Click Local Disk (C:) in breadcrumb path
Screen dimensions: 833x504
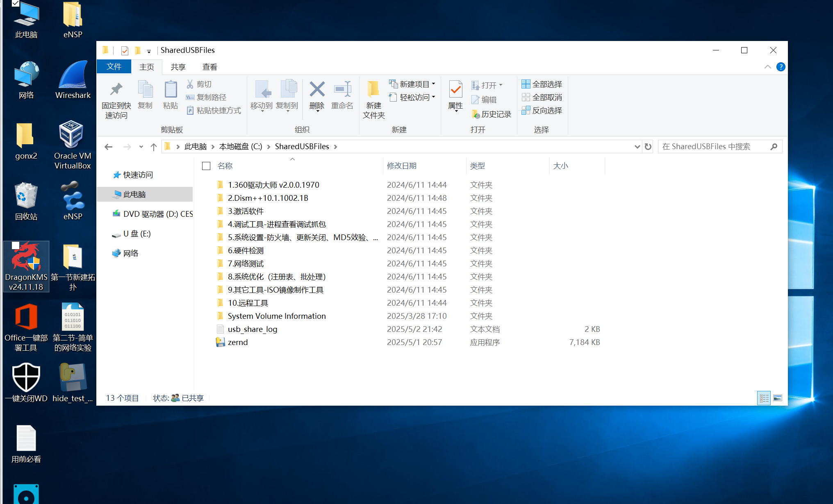point(240,147)
